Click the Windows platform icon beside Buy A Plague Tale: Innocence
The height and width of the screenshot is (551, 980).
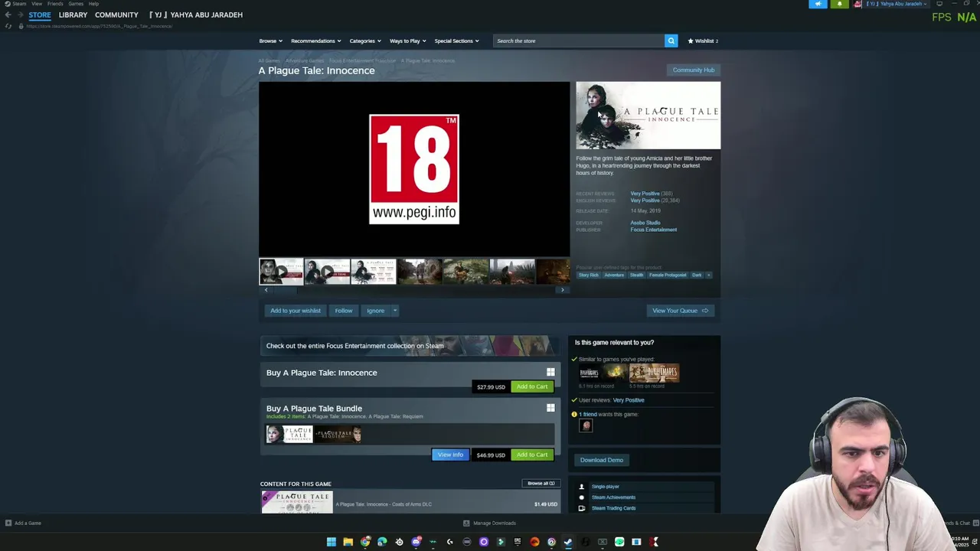click(x=550, y=373)
